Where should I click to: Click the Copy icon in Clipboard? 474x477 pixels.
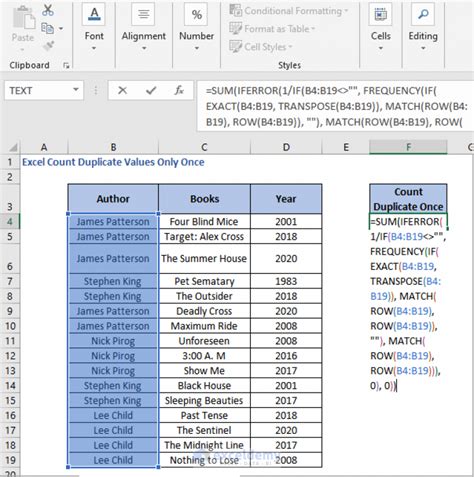pyautogui.click(x=47, y=28)
